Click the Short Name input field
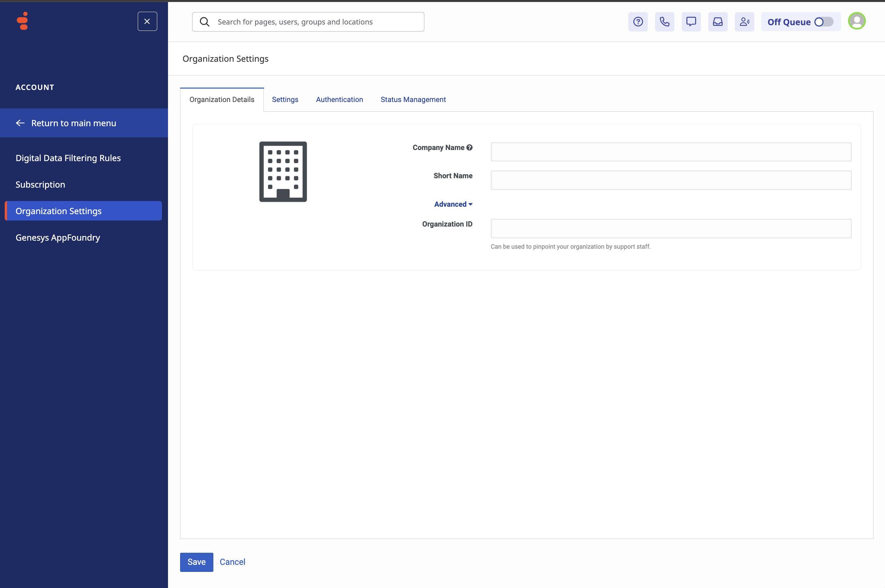This screenshot has width=885, height=588. click(671, 180)
